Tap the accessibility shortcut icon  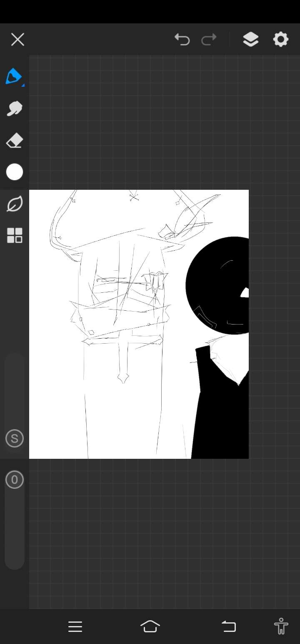[281, 626]
